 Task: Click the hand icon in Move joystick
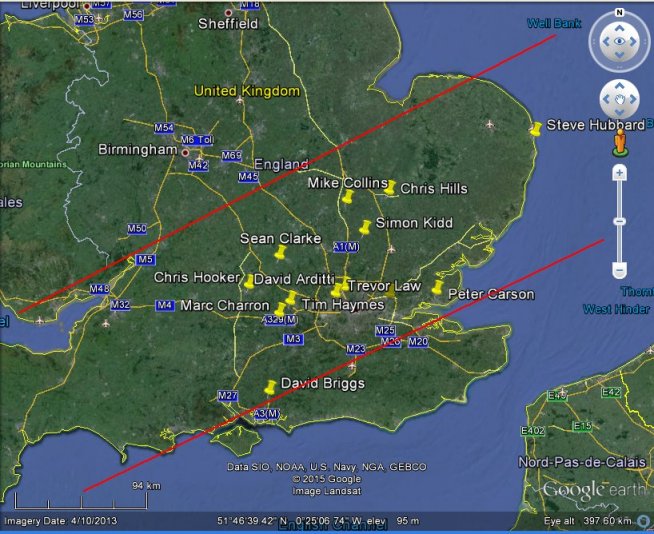tap(619, 99)
